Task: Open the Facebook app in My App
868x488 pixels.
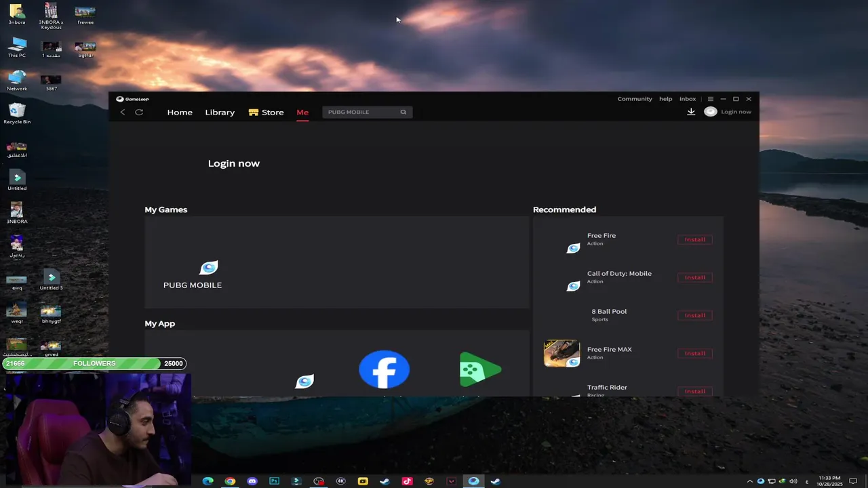Action: pos(384,369)
